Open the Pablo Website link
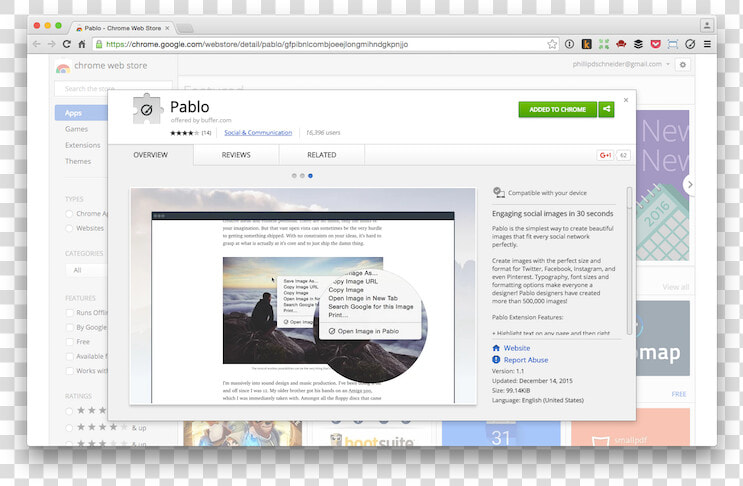This screenshot has width=743, height=486. click(516, 348)
